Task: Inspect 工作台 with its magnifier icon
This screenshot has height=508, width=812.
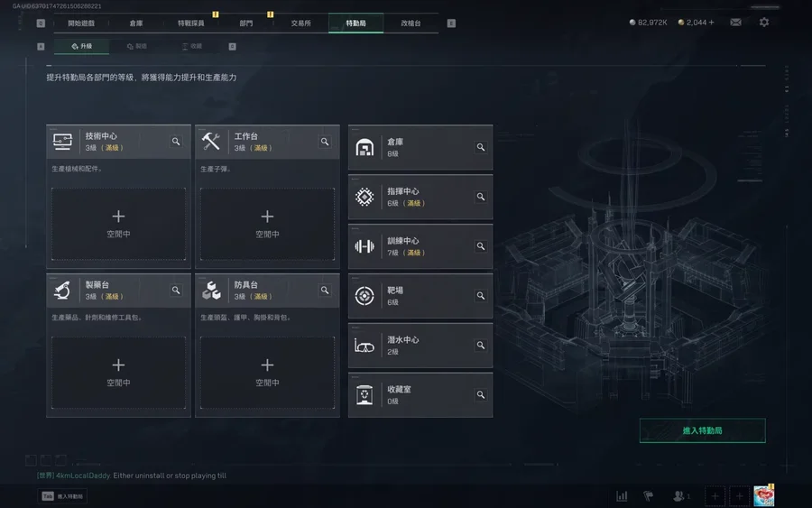Action: [x=325, y=142]
